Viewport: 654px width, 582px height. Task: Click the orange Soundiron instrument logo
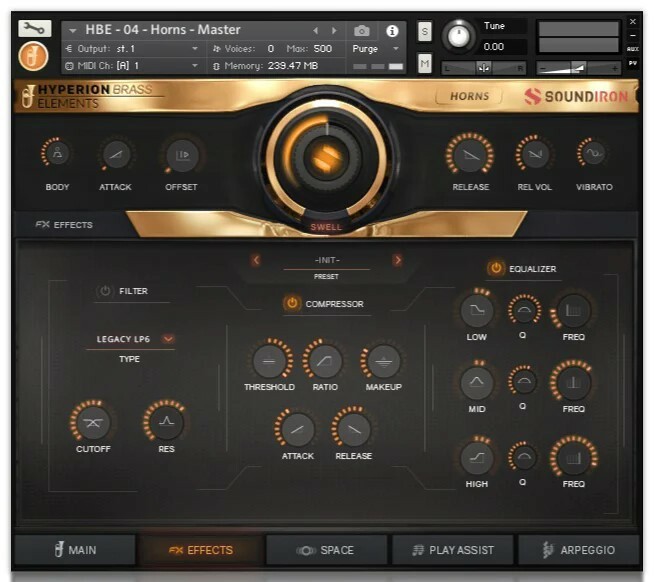(x=33, y=56)
